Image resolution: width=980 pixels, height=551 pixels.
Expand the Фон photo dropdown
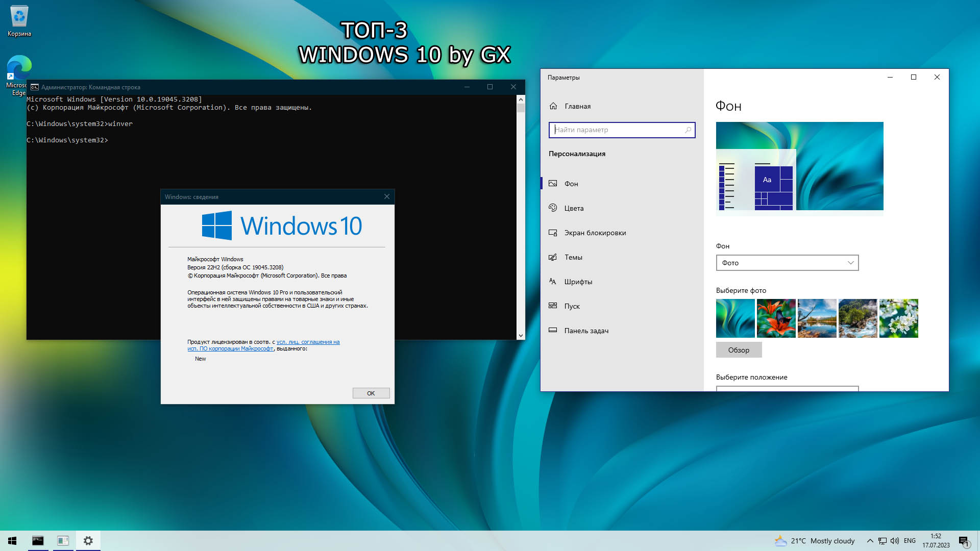click(787, 263)
